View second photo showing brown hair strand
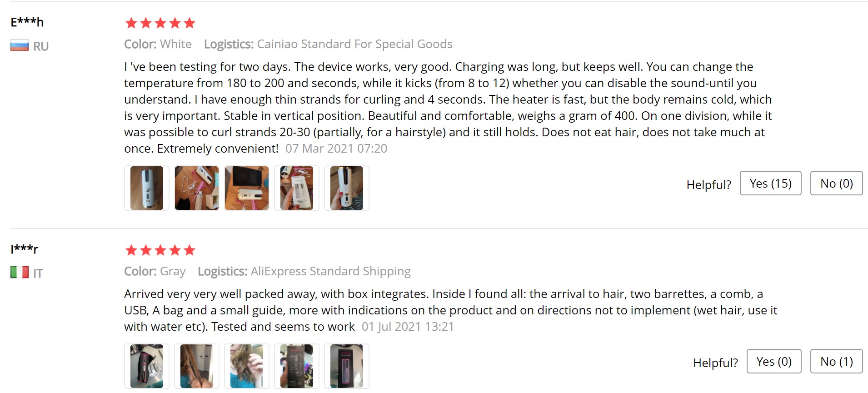868x393 pixels. click(197, 366)
